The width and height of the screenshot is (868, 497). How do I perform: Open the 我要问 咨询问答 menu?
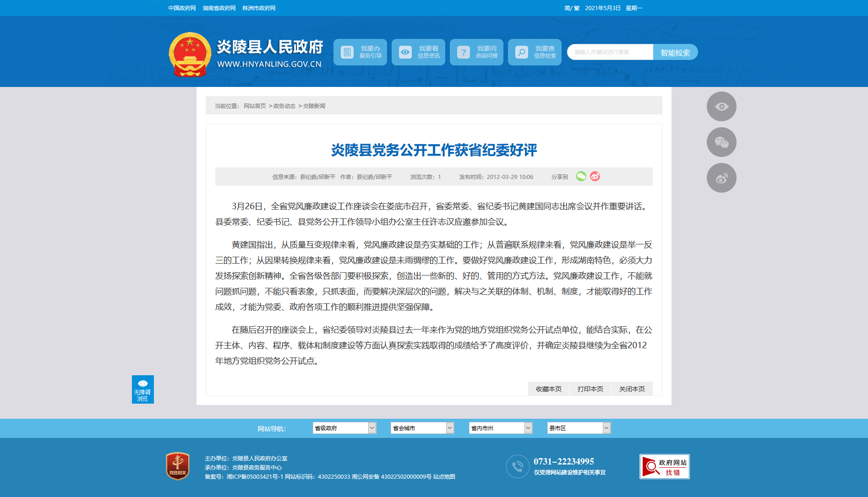pos(476,52)
